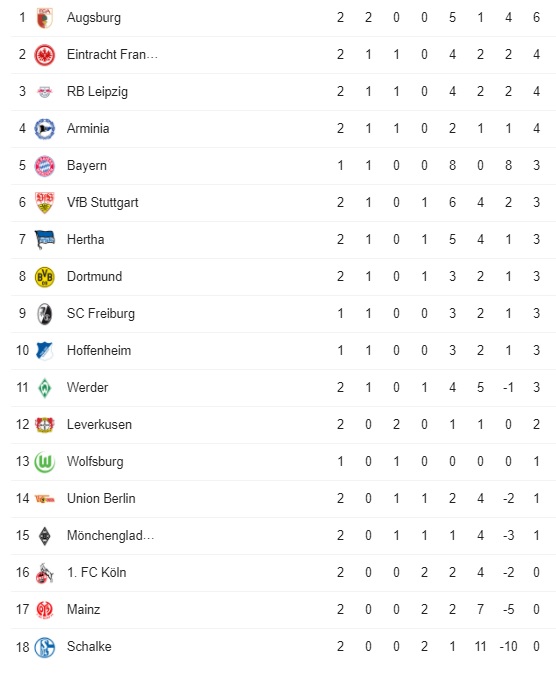Click the Wolfsburg green W logo

44,462
